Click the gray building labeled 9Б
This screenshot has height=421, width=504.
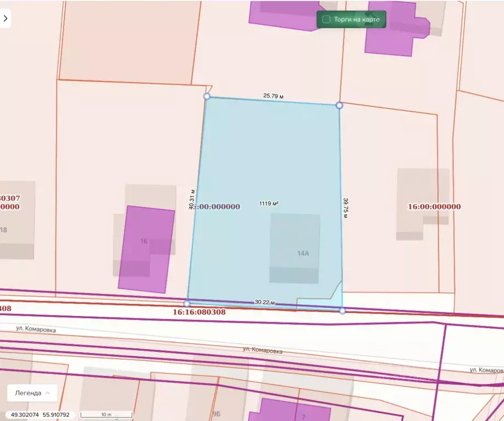(x=216, y=408)
